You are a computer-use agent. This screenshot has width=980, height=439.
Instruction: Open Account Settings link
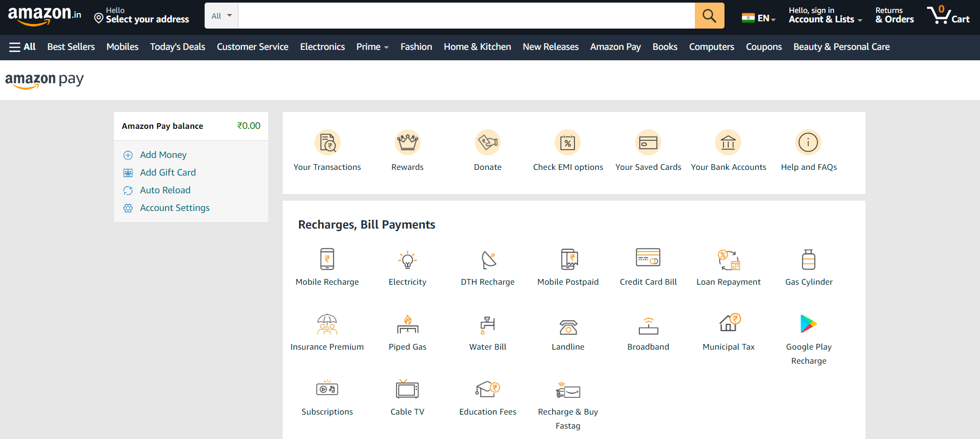pyautogui.click(x=174, y=208)
